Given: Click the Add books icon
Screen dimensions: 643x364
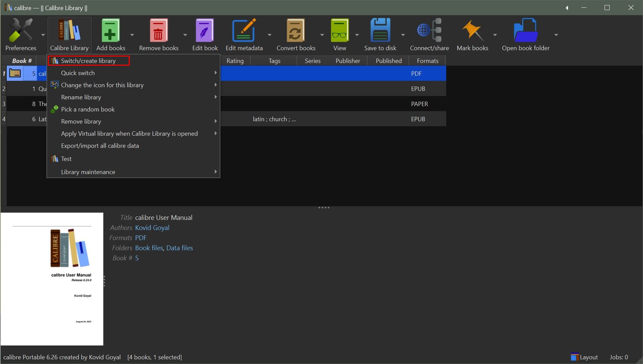Looking at the screenshot, I should tap(111, 30).
